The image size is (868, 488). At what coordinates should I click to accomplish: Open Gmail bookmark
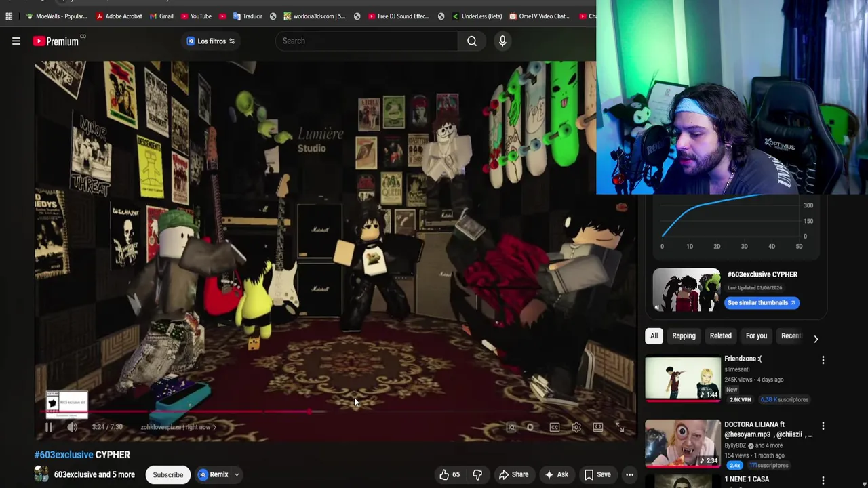[x=161, y=16]
